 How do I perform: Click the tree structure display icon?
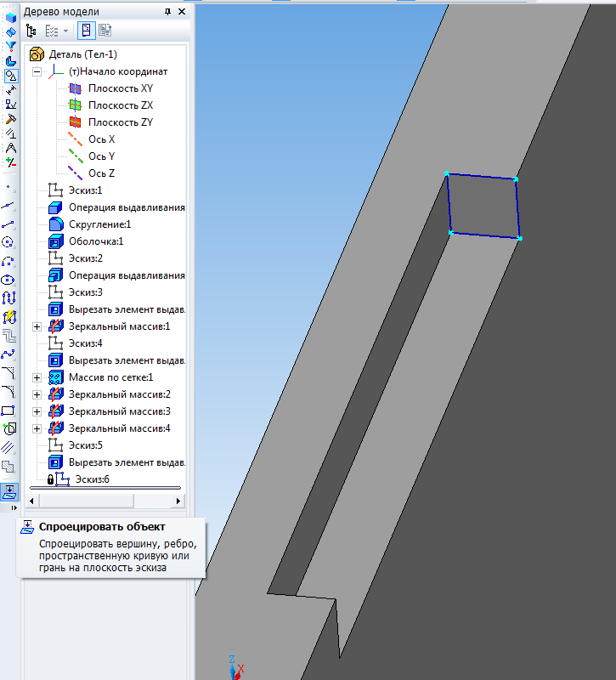(x=31, y=31)
